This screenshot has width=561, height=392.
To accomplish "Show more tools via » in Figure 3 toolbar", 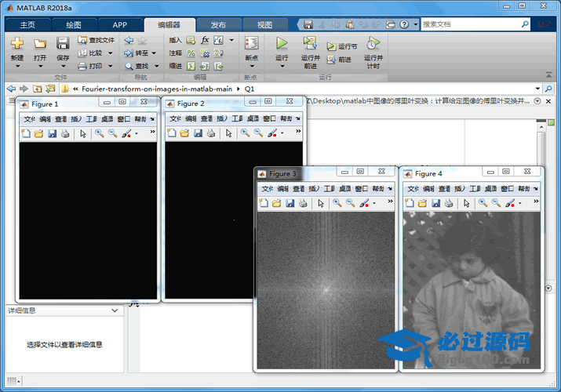I will [x=390, y=201].
